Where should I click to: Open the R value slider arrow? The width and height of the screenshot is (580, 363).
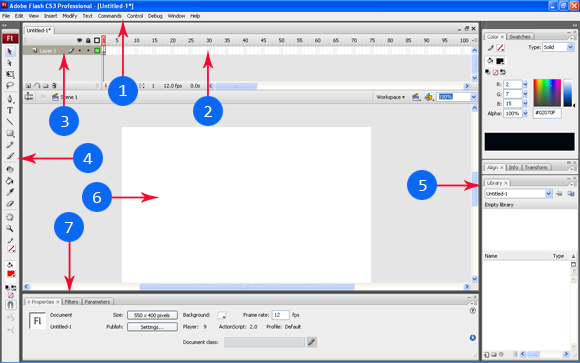pyautogui.click(x=525, y=84)
